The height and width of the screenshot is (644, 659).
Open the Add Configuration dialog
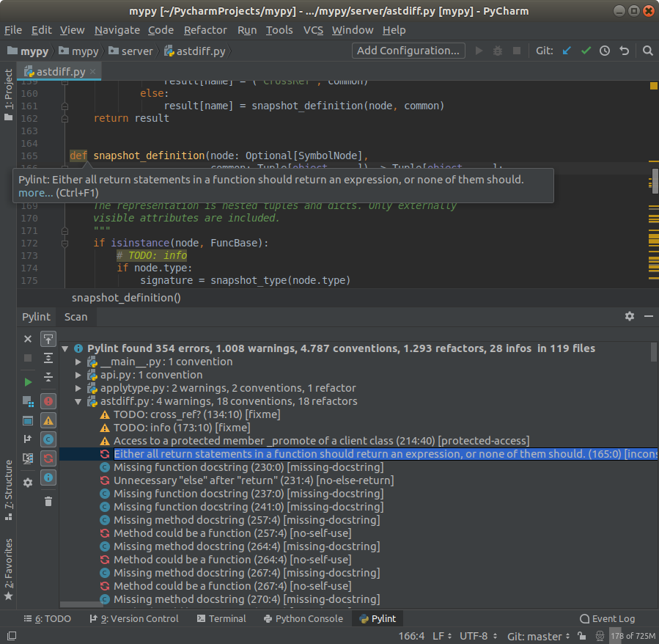click(x=408, y=51)
